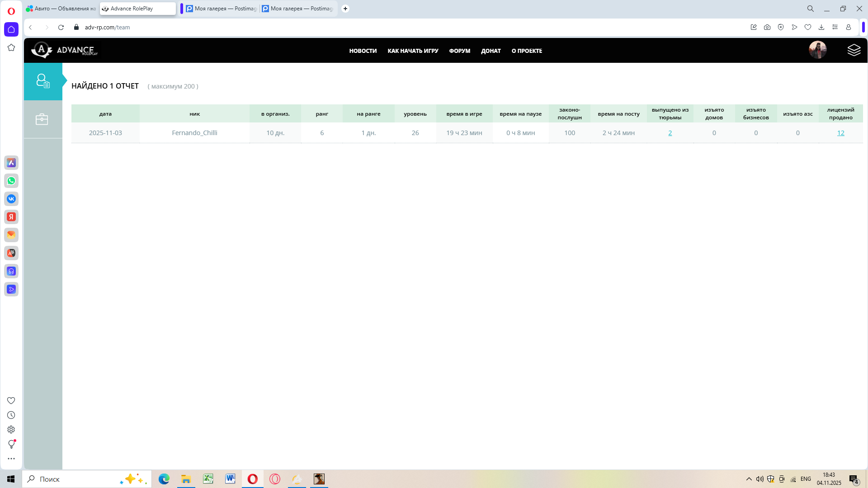Click the licenses sold value 12 link

(x=840, y=133)
